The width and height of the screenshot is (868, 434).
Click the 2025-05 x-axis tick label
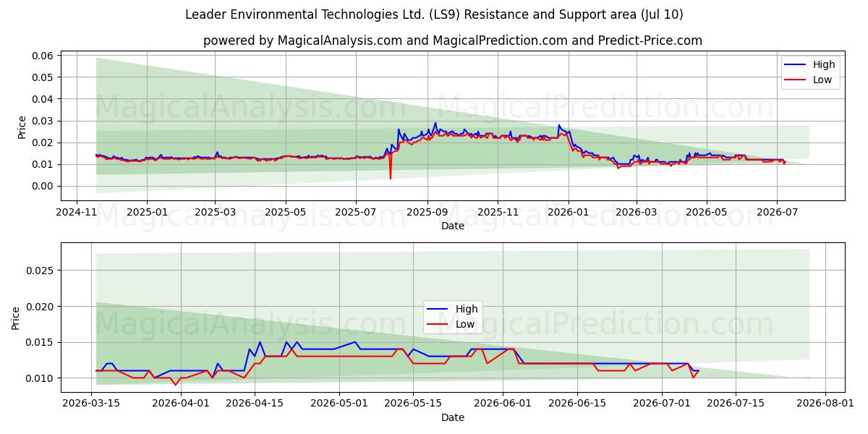tap(286, 213)
